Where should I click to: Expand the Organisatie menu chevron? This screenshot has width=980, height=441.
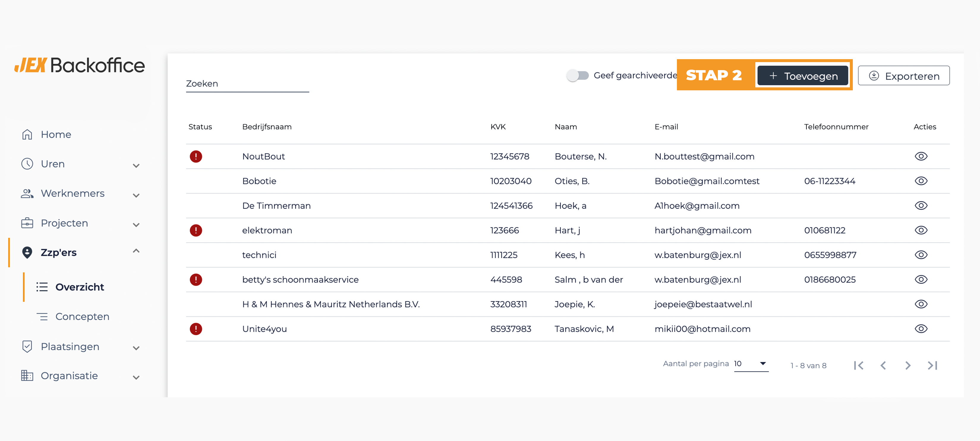click(x=136, y=377)
